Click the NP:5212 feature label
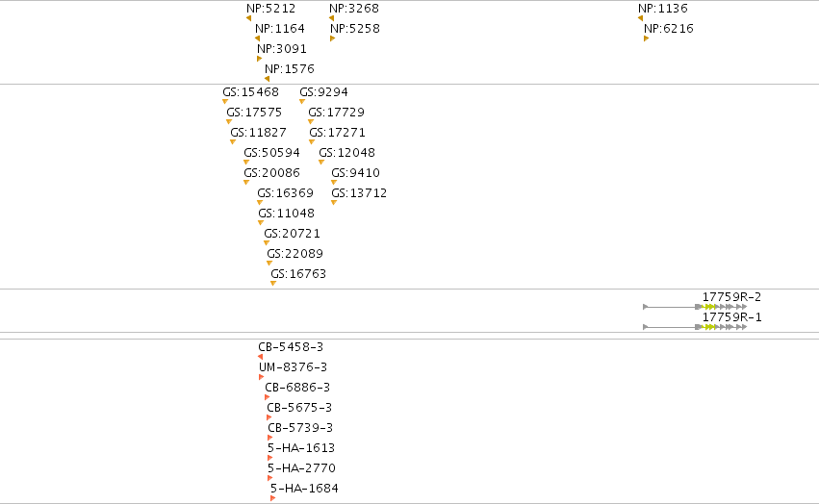819x504 pixels. 271,9
